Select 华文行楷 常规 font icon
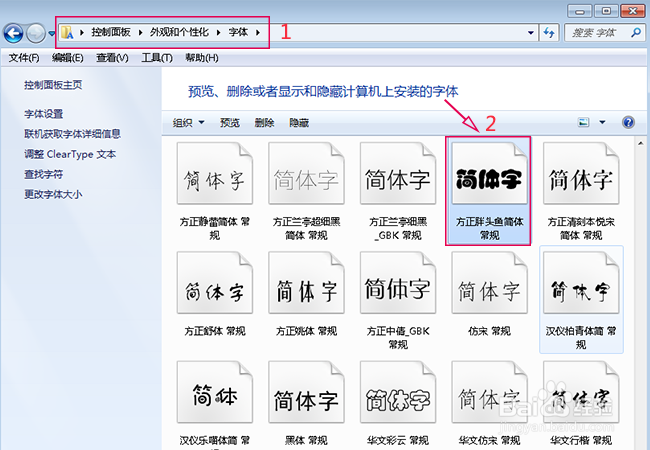This screenshot has height=450, width=650. [x=581, y=392]
